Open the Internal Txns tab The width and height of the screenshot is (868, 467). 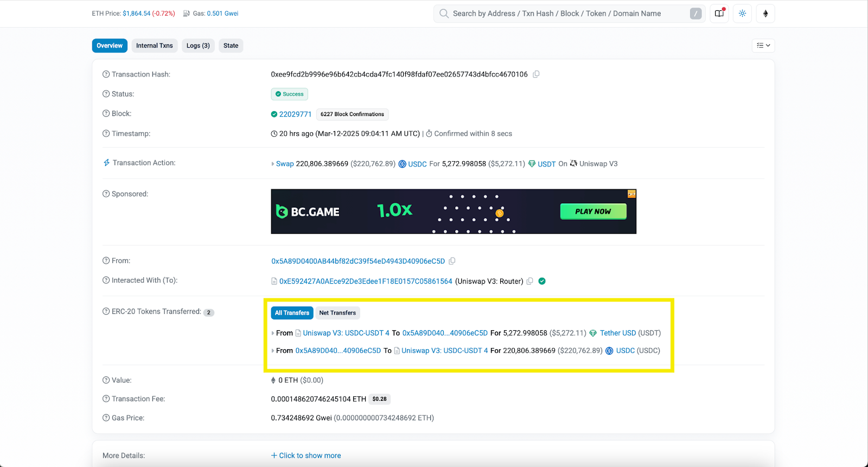tap(155, 46)
